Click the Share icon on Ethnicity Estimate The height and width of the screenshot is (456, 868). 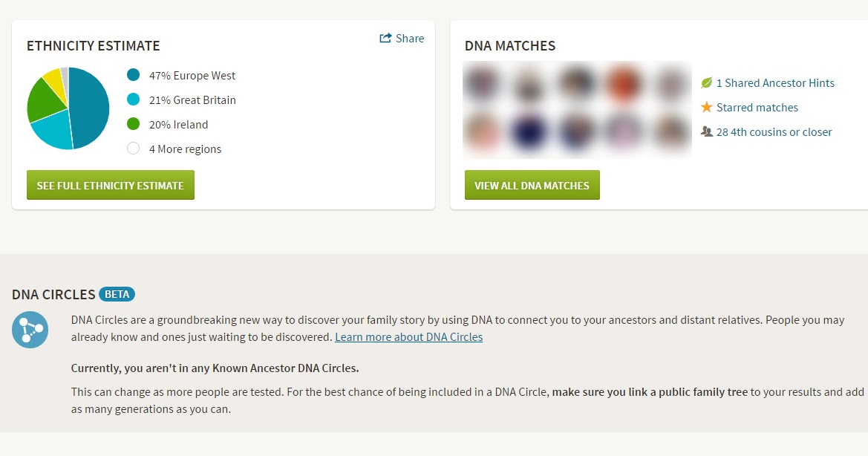tap(385, 38)
